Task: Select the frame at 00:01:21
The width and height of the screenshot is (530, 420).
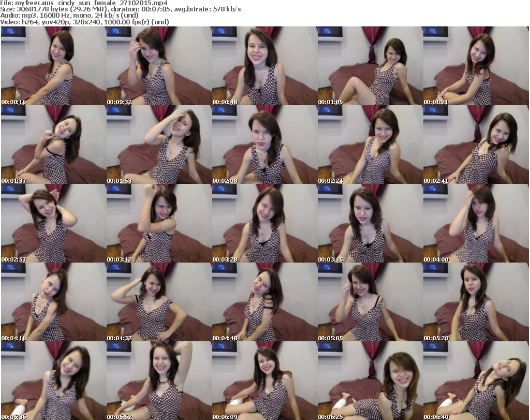Action: 476,66
